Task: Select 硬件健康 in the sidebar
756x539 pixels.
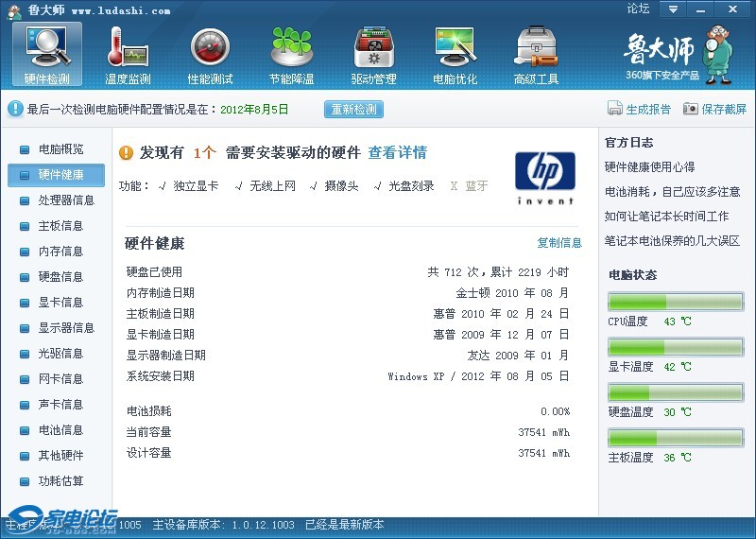Action: tap(56, 175)
